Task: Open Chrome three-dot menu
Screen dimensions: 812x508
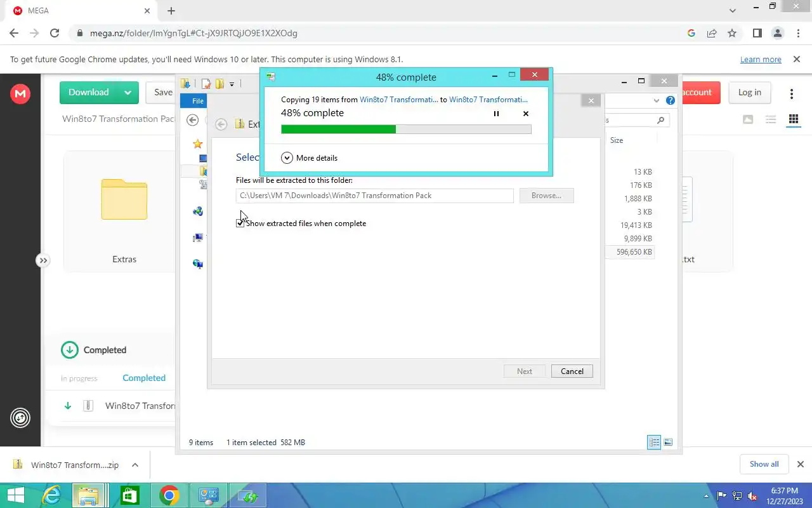Action: (797, 33)
